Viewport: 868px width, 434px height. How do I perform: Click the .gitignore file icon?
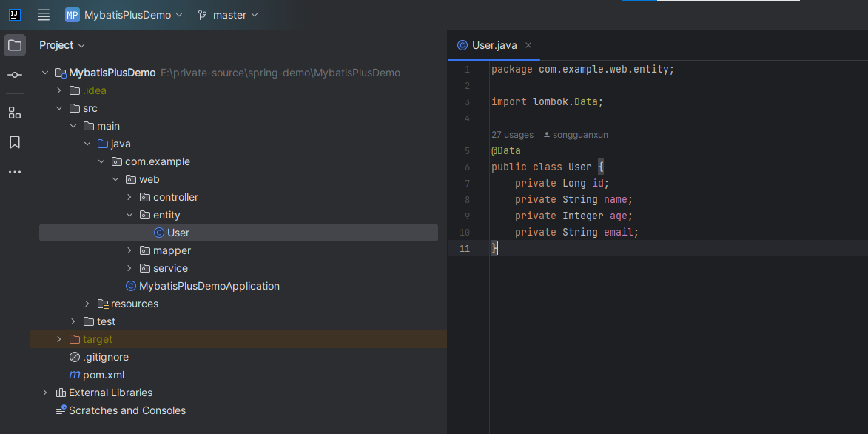(x=74, y=357)
